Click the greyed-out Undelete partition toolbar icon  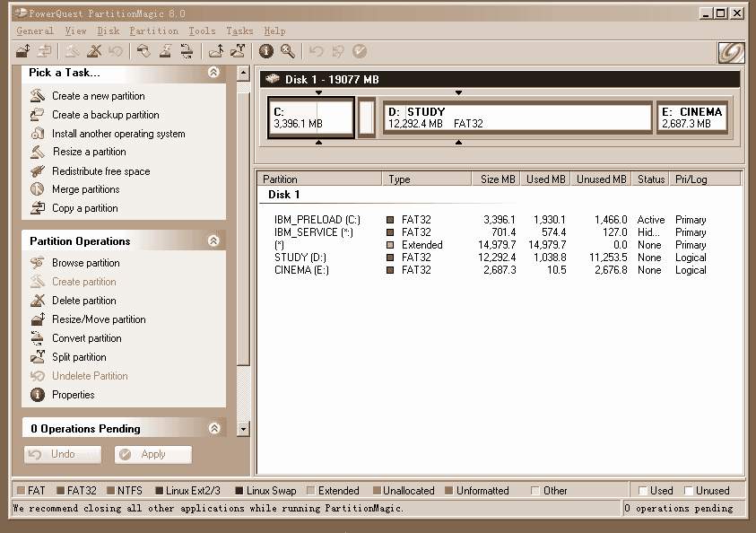coord(116,50)
